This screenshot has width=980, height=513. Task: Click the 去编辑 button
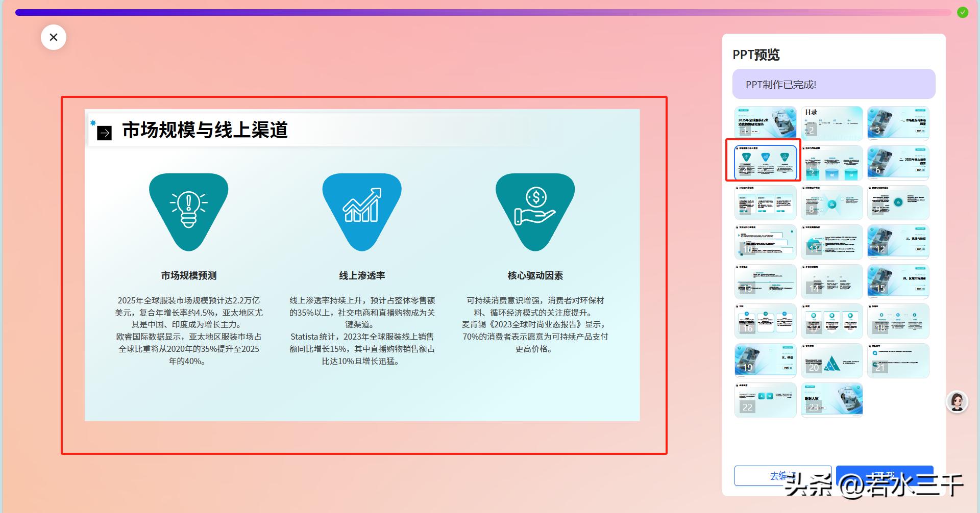pos(783,476)
